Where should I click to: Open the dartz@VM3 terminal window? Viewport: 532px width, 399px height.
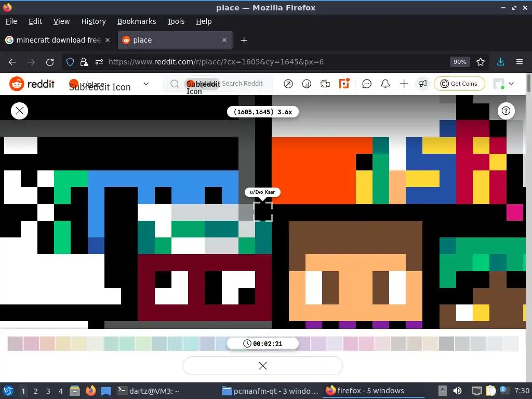click(x=148, y=391)
